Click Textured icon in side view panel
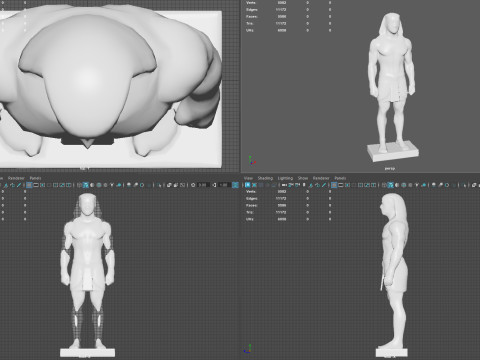This screenshot has width=480, height=360. 410,185
